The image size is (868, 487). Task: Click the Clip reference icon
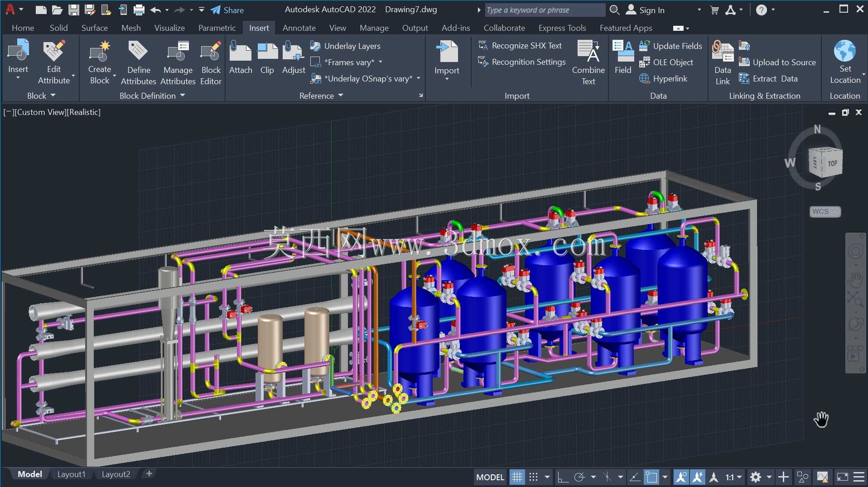(267, 52)
